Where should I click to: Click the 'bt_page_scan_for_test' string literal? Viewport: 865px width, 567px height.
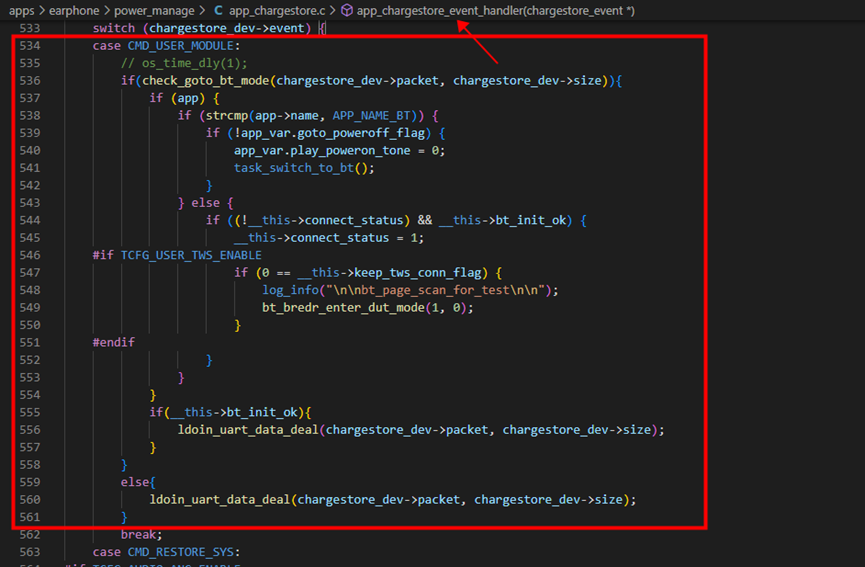[435, 290]
